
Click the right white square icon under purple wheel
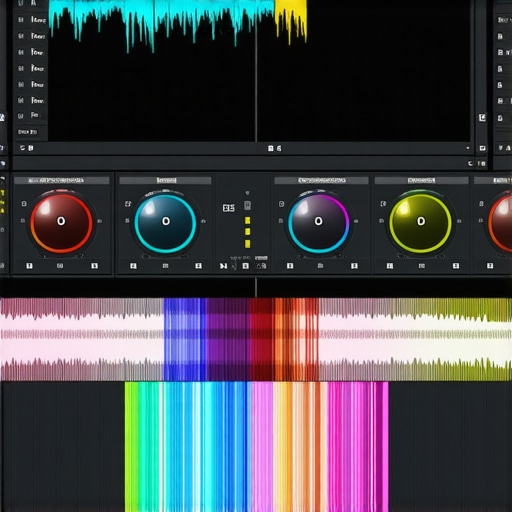(354, 266)
